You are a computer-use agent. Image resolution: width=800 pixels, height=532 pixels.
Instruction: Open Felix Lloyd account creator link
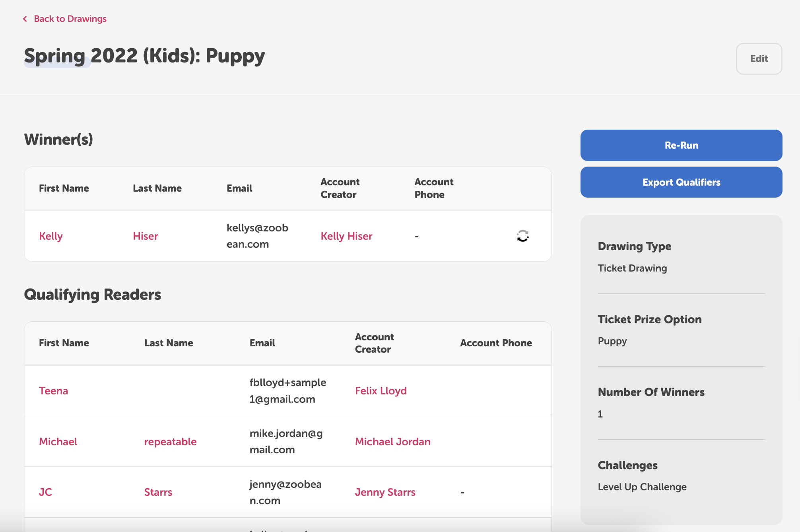pos(381,391)
